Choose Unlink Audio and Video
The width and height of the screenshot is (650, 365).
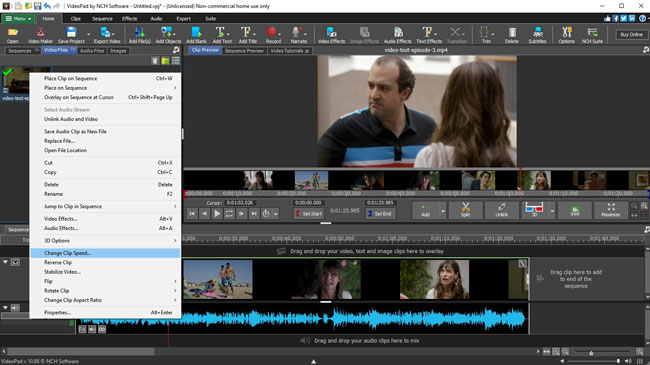[x=105, y=119]
